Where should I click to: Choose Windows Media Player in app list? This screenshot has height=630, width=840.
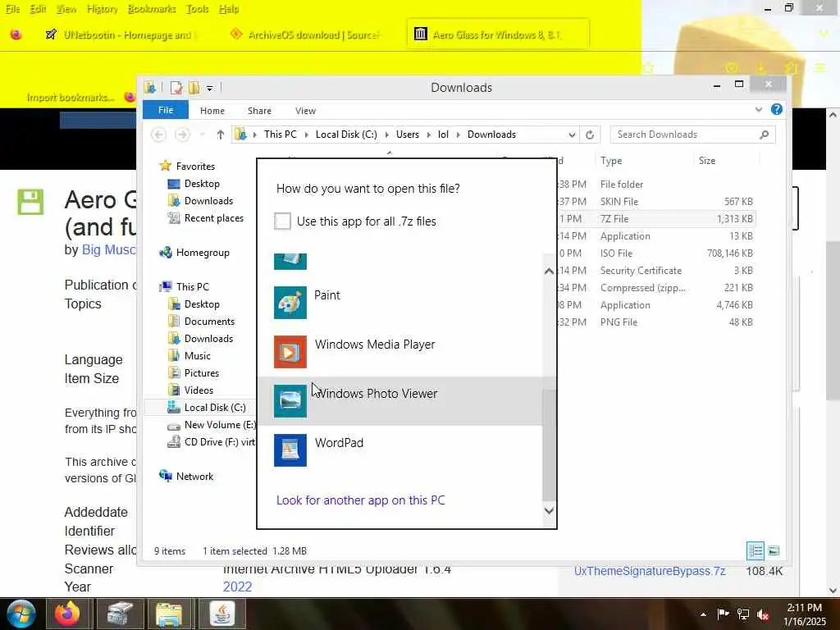click(399, 351)
